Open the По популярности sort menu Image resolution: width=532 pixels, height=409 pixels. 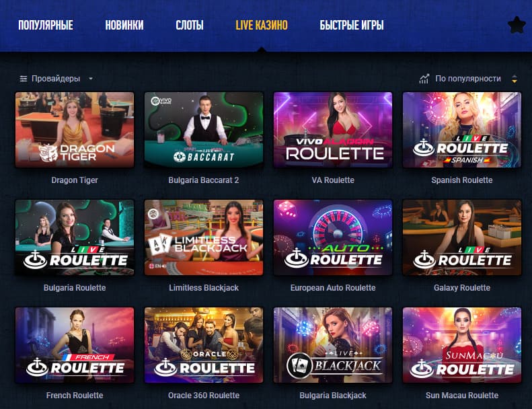click(x=468, y=79)
